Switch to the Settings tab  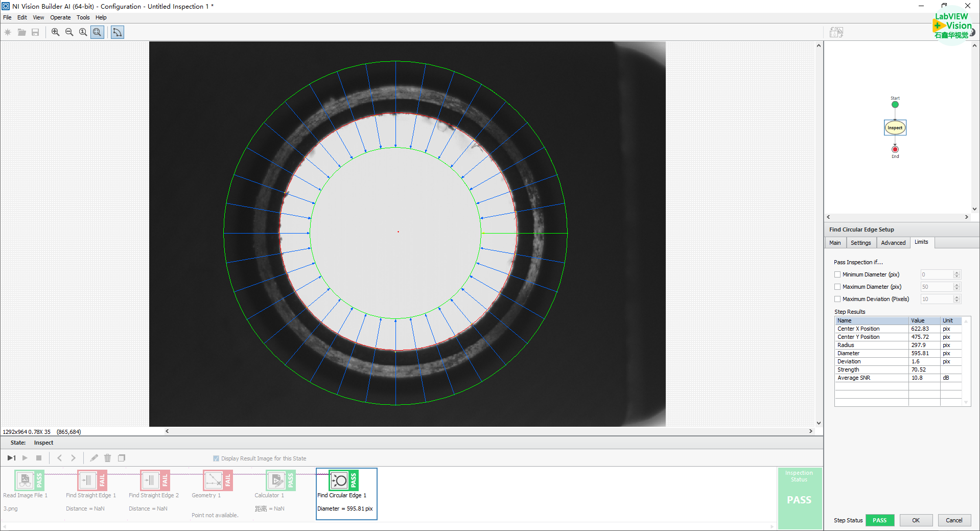[x=860, y=243]
